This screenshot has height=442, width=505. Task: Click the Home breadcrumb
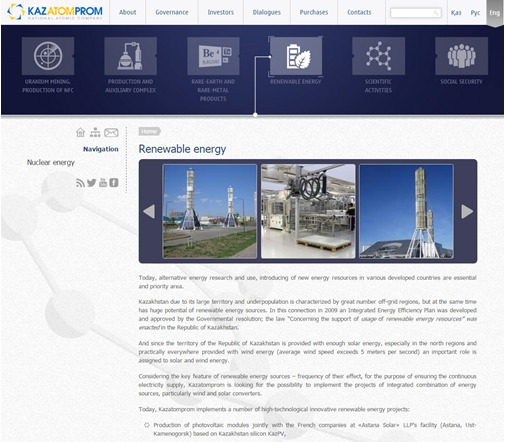(x=149, y=131)
